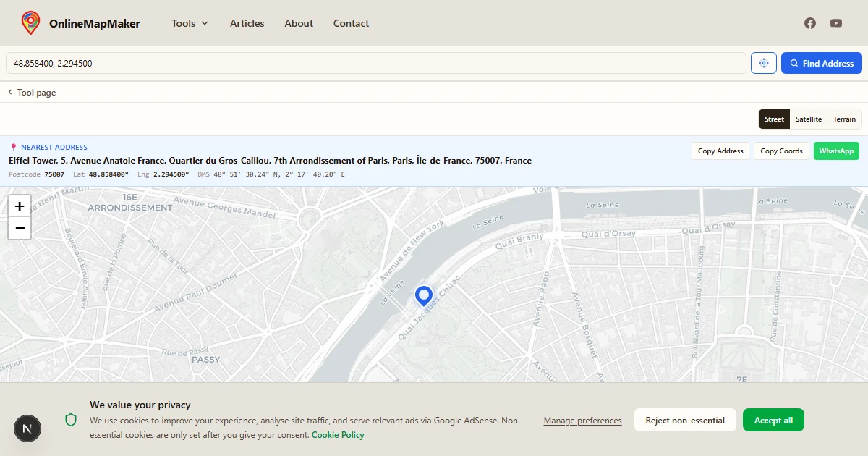Click the Copy Address button
Image resolution: width=868 pixels, height=456 pixels.
(720, 151)
